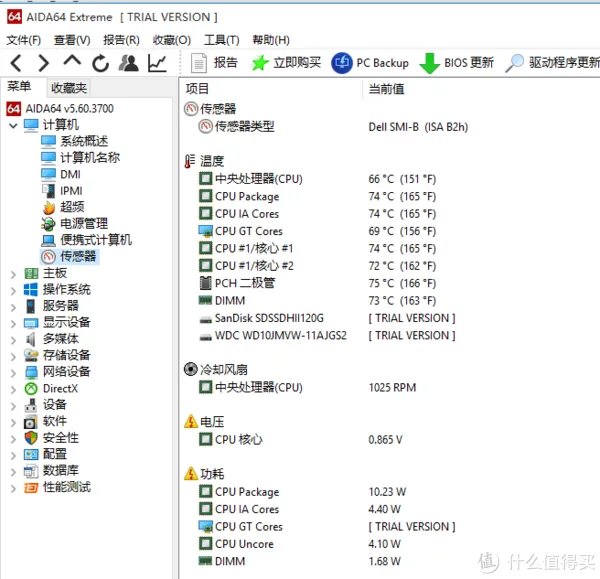Click the 性能测试 benchmark icon

coord(31,488)
